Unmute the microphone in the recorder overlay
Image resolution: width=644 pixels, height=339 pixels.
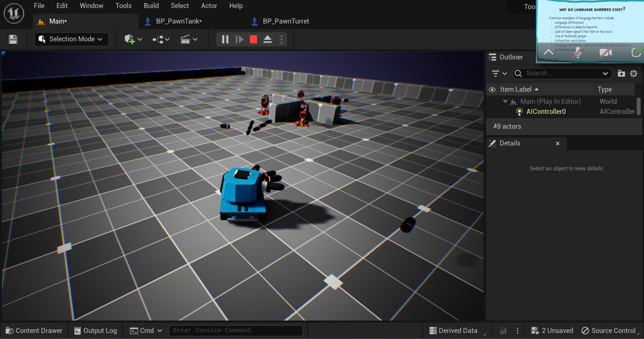[x=578, y=53]
